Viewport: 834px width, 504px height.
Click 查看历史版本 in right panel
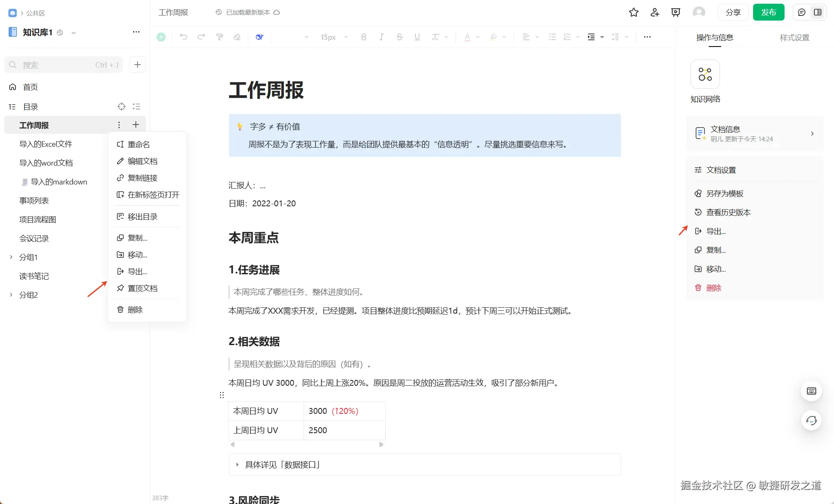(x=728, y=212)
